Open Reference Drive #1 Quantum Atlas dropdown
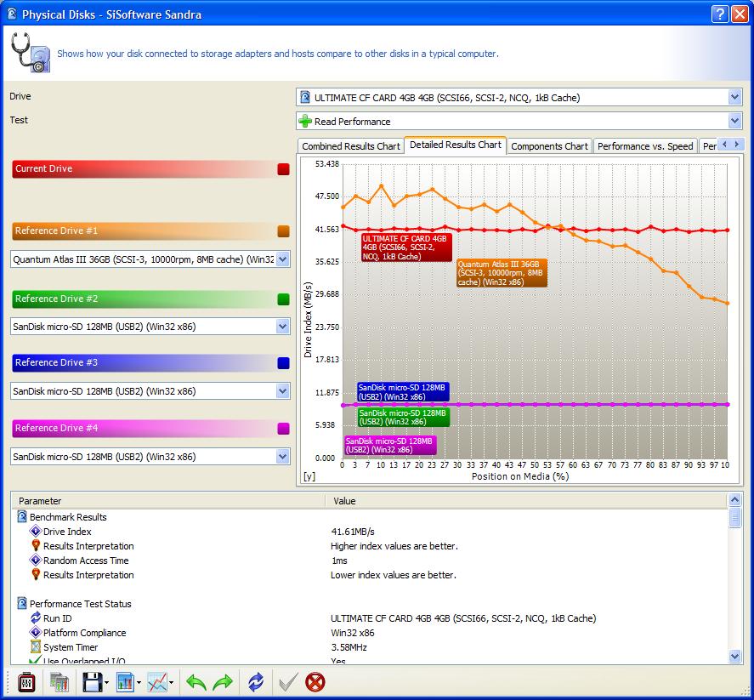This screenshot has width=754, height=700. tap(283, 259)
